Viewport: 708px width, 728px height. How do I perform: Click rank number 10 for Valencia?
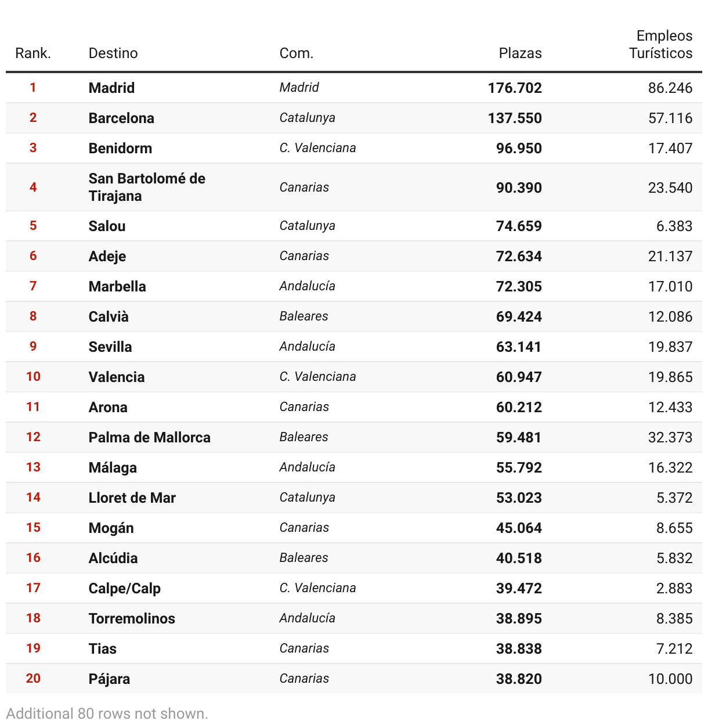(x=33, y=377)
